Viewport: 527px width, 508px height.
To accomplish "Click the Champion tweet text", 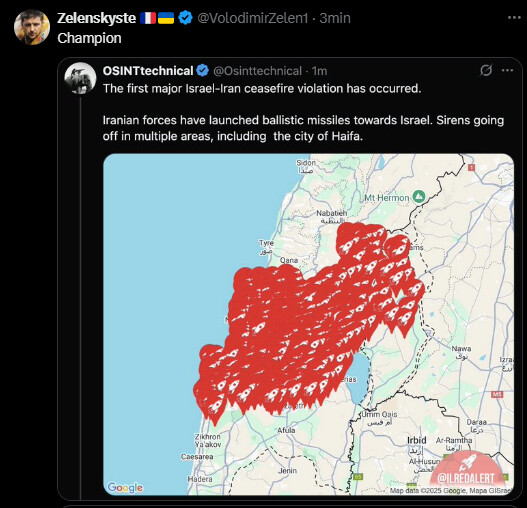I will [x=89, y=38].
